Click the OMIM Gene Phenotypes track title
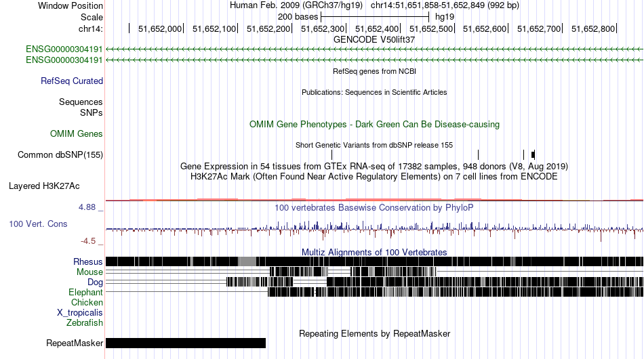 click(374, 125)
